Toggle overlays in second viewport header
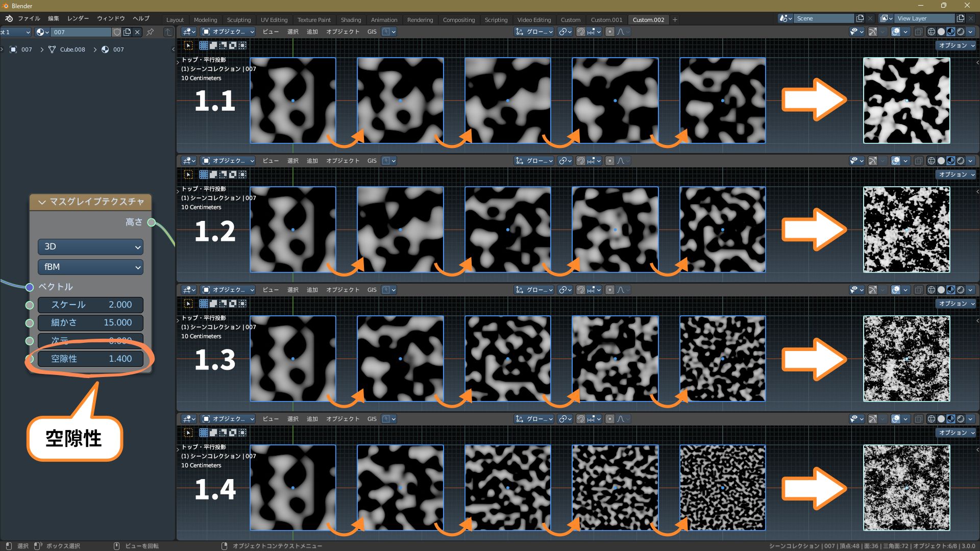Screen dimensions: 980x551 896,161
